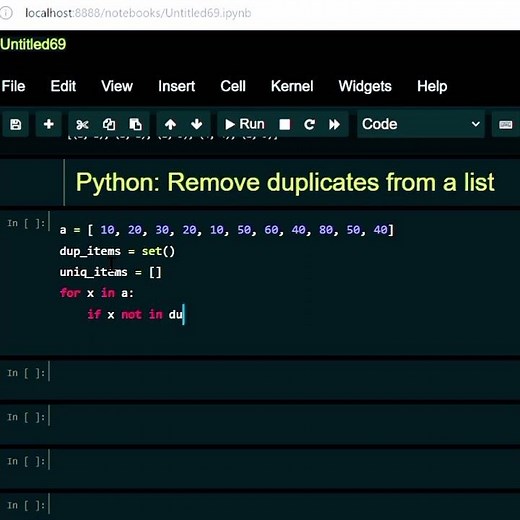Restart the kernel icon

click(x=309, y=125)
